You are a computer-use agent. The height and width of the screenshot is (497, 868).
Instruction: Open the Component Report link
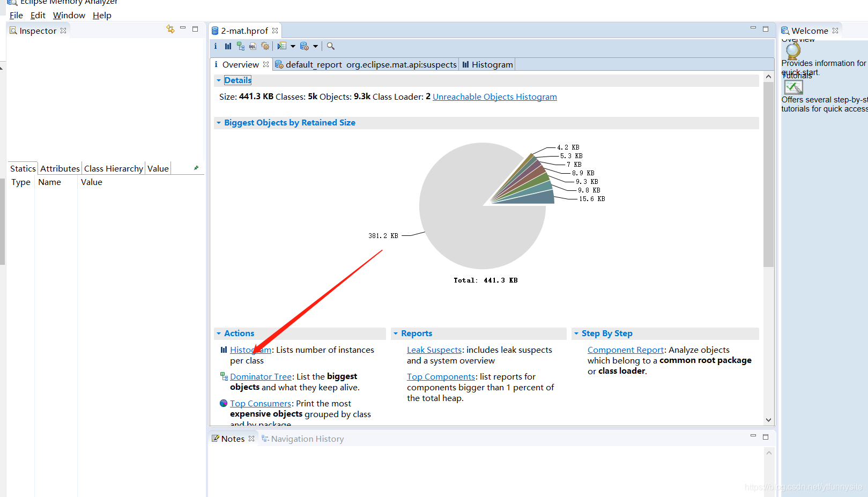(x=626, y=350)
